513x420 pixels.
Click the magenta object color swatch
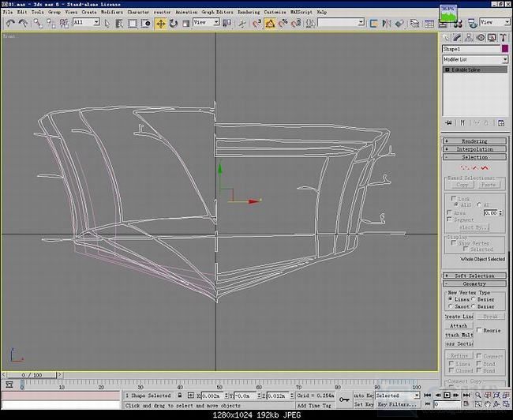click(505, 49)
